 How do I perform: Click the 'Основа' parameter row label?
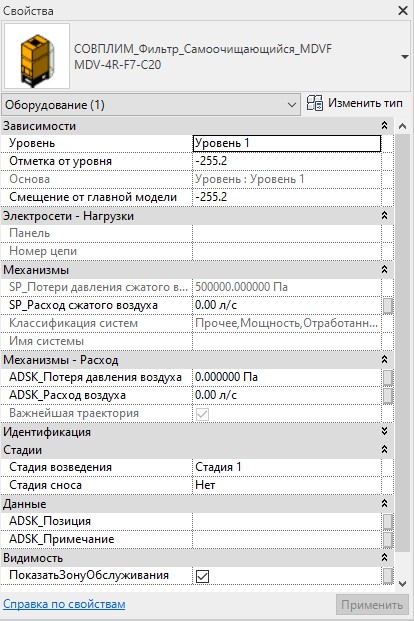[x=30, y=179]
